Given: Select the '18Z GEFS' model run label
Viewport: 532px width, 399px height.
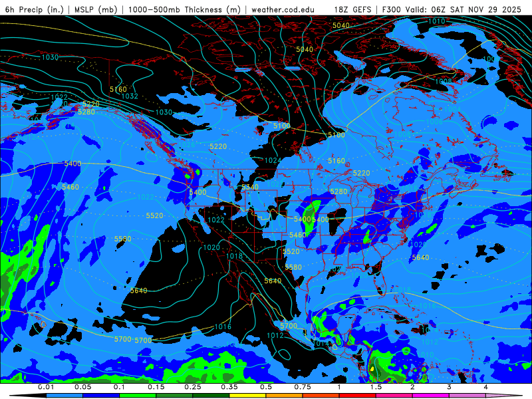Looking at the screenshot, I should 352,9.
